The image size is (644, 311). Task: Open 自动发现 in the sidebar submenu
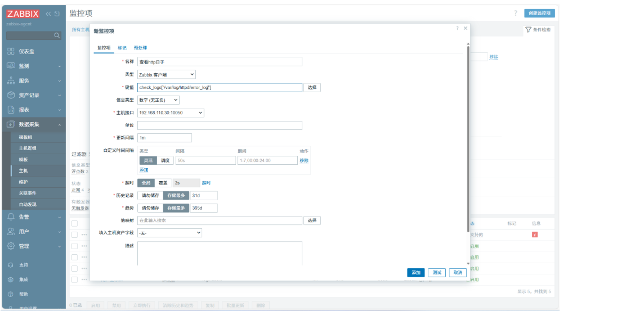point(26,204)
